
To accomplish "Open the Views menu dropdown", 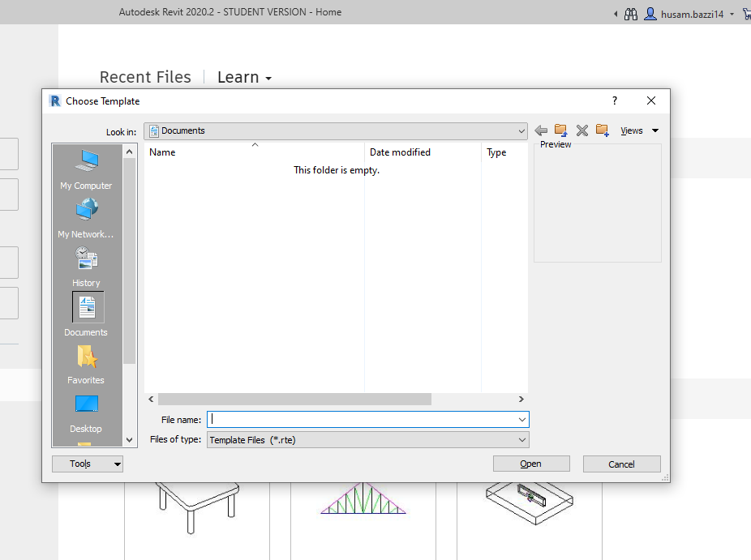I will click(639, 130).
